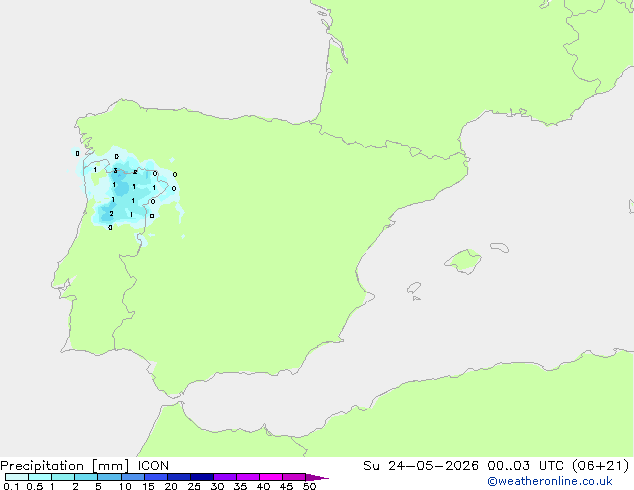This screenshot has width=634, height=490.
Task: Pick the 5–10 mm legend swatch
Action: coord(109,477)
